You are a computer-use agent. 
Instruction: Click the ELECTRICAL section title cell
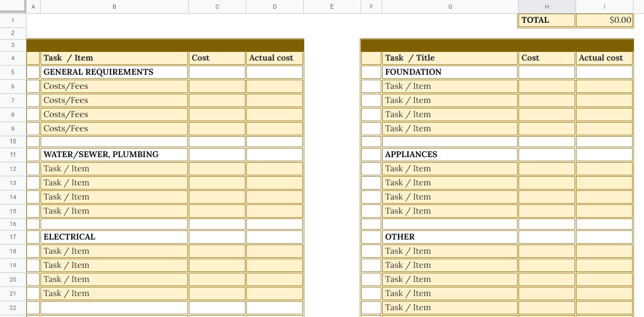(x=114, y=236)
